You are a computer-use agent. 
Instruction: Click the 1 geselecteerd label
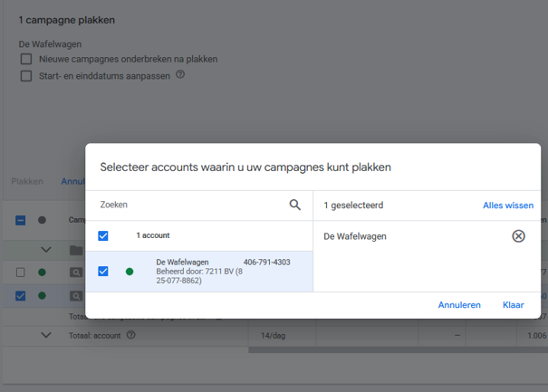pyautogui.click(x=353, y=206)
